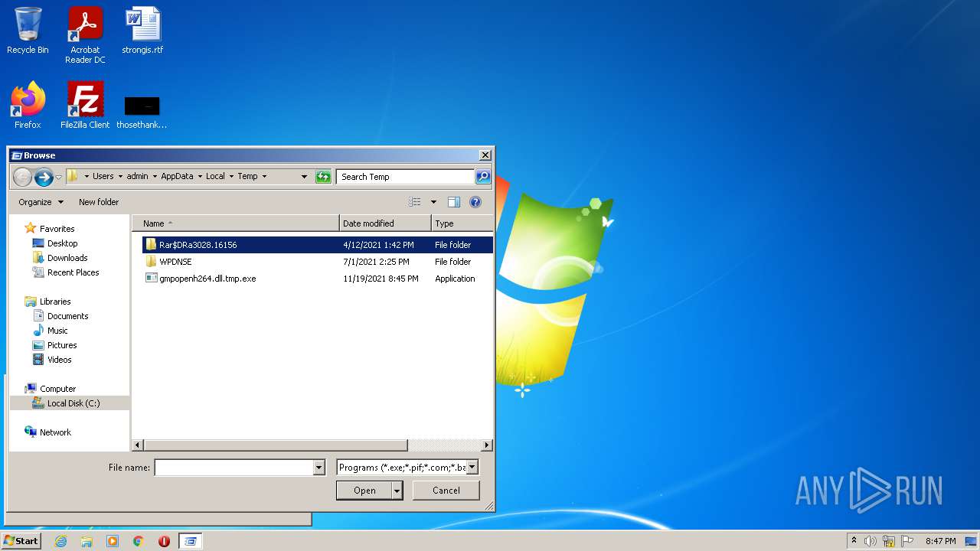Open Videos library
The height and width of the screenshot is (551, 980).
coord(59,360)
